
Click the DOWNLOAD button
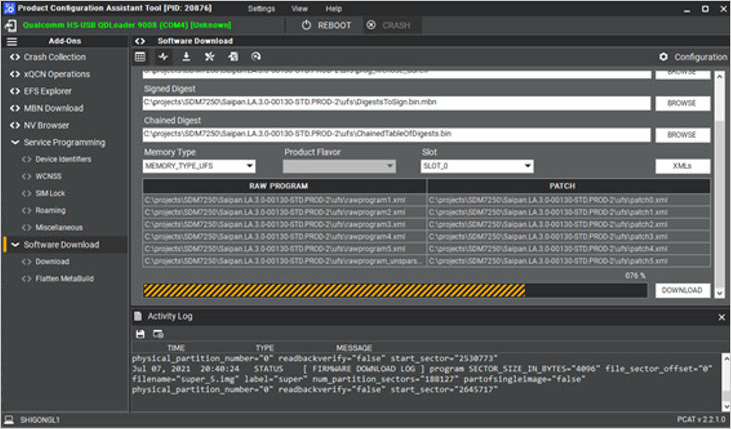tap(683, 290)
